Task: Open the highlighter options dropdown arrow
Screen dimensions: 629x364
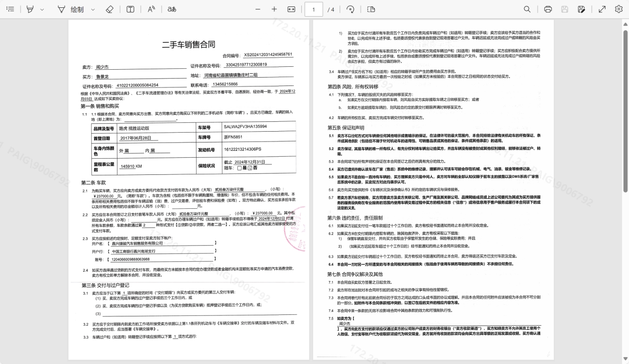Action: [42, 9]
